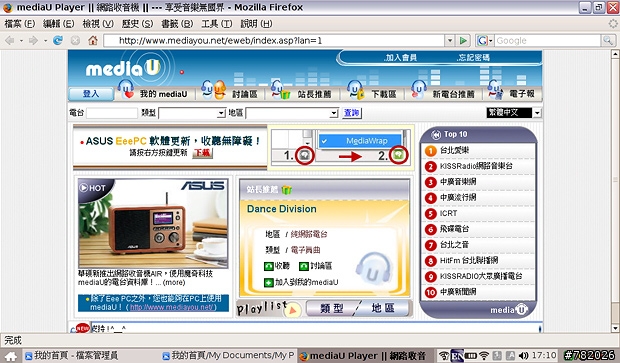Open the (more) link under ASUS article
Viewport: 620px width, 363px height.
pyautogui.click(x=174, y=283)
